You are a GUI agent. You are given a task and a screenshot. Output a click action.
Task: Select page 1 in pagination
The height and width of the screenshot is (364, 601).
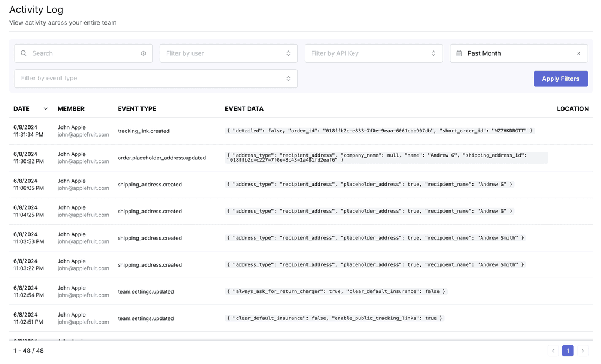click(x=568, y=351)
